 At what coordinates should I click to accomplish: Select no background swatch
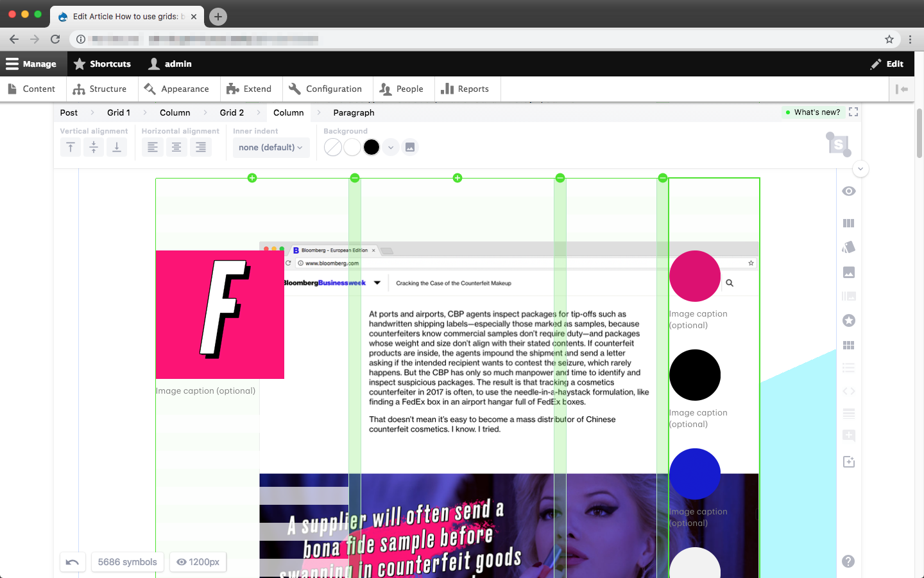click(333, 147)
